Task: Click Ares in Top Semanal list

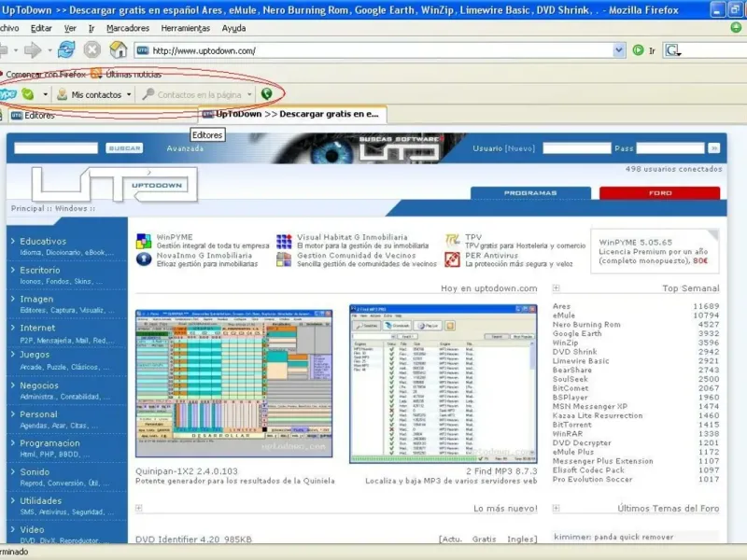Action: click(x=561, y=306)
